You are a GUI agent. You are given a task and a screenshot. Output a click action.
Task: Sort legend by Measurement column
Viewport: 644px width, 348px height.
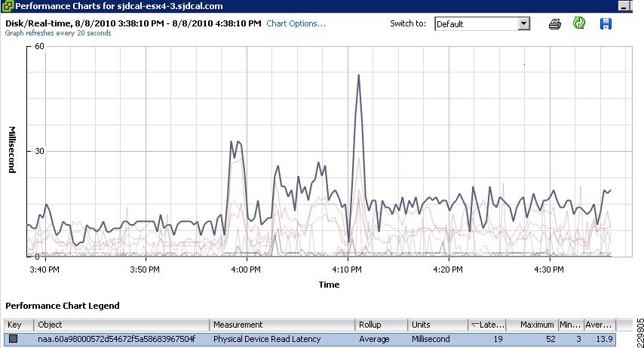[x=282, y=325]
